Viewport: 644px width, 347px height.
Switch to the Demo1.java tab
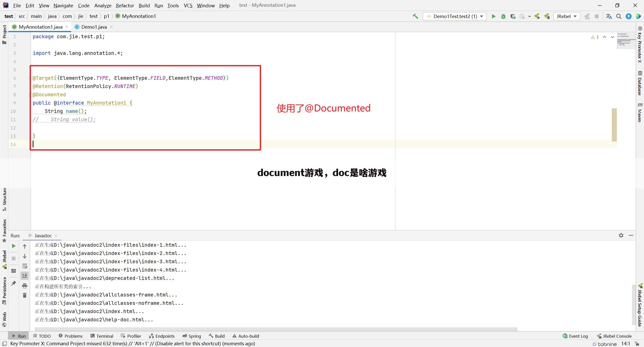tap(94, 27)
